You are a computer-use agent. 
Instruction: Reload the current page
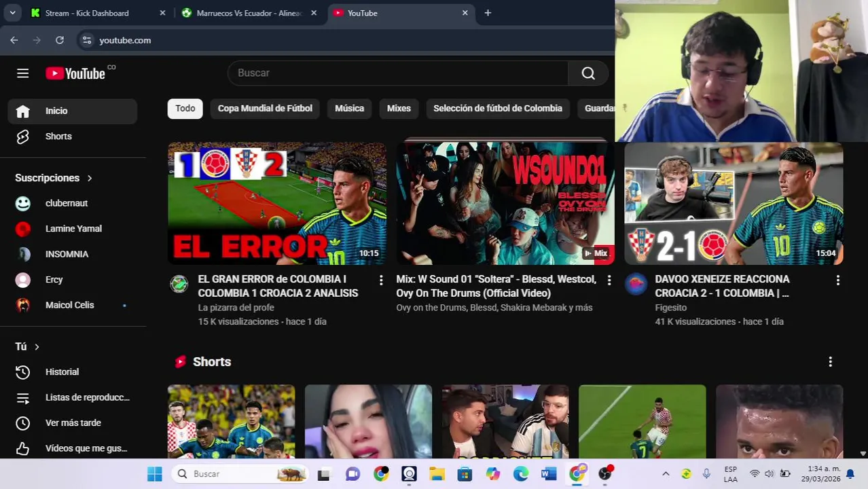(x=60, y=40)
